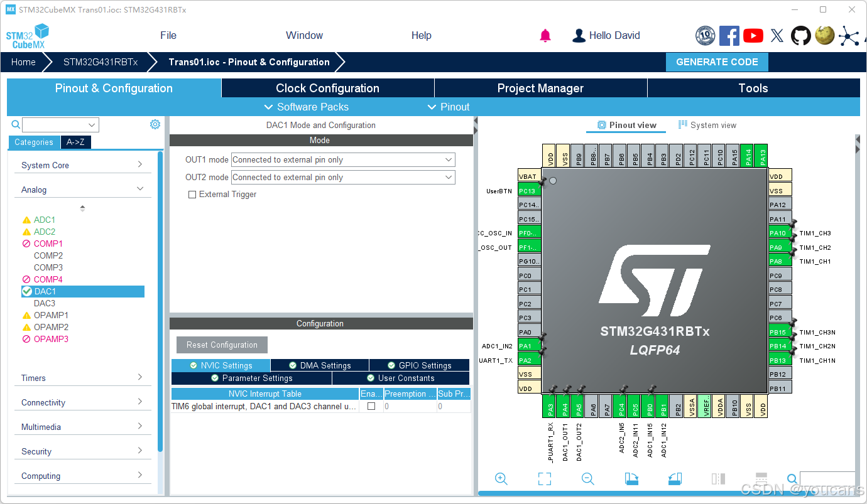
Task: Open the GitHub icon link
Action: pos(800,36)
